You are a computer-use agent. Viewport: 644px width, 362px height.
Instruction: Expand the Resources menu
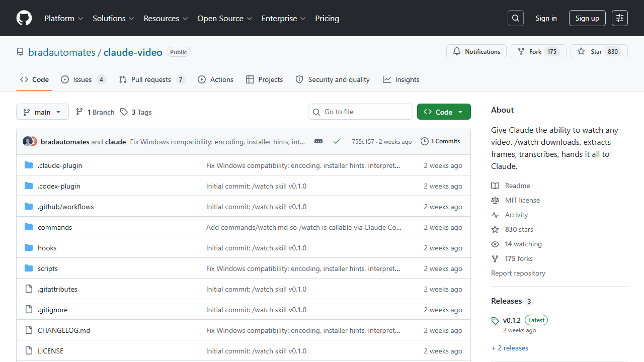point(166,18)
